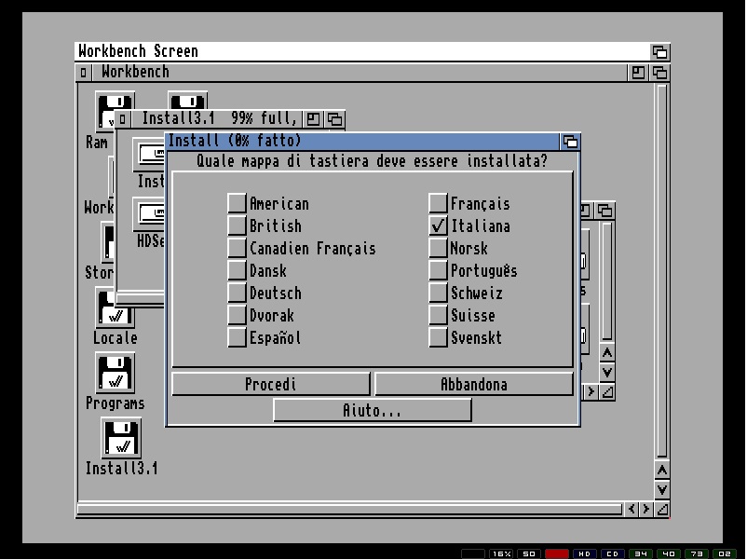Check the British keymap checkbox
Viewport: 747px width, 560px height.
coord(237,225)
